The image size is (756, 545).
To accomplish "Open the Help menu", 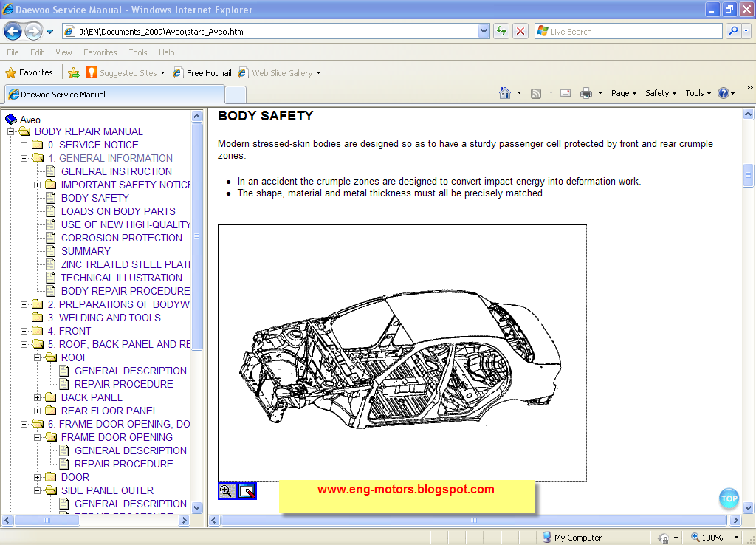I will [166, 52].
